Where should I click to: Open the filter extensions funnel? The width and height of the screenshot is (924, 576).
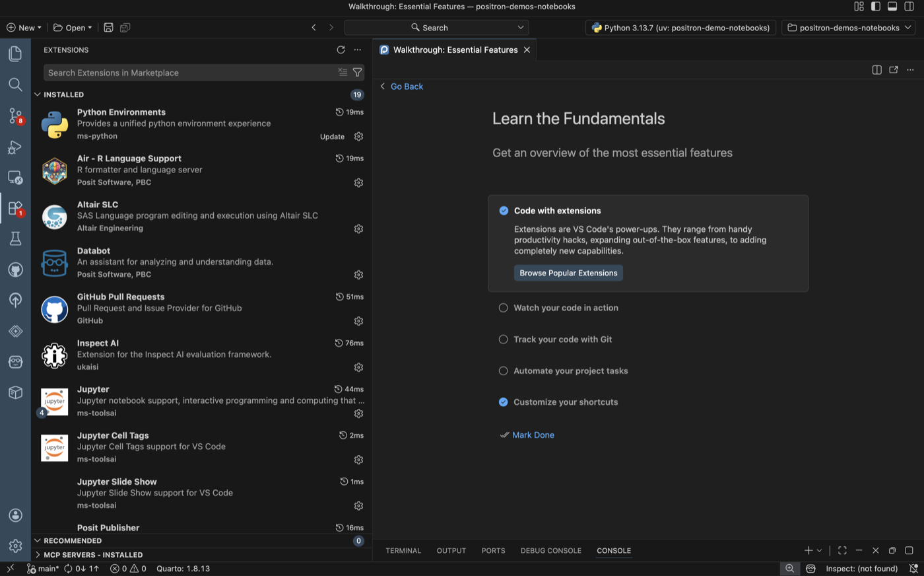(x=357, y=72)
